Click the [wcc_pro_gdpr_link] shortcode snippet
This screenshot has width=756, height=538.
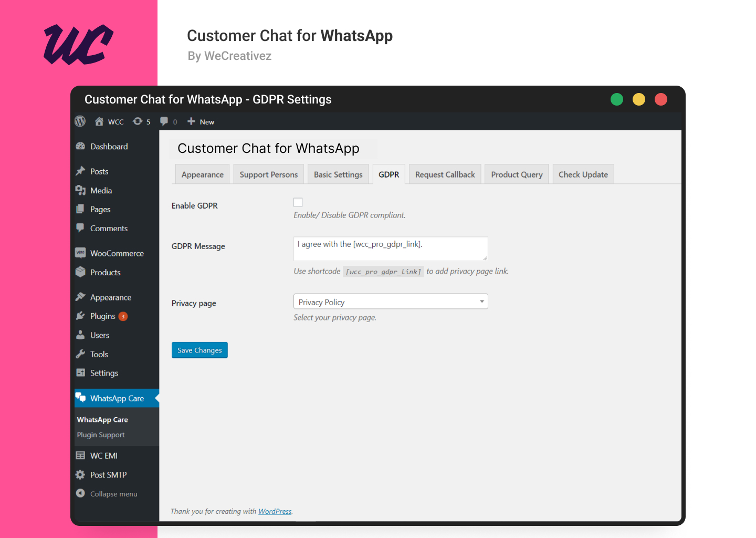(383, 272)
